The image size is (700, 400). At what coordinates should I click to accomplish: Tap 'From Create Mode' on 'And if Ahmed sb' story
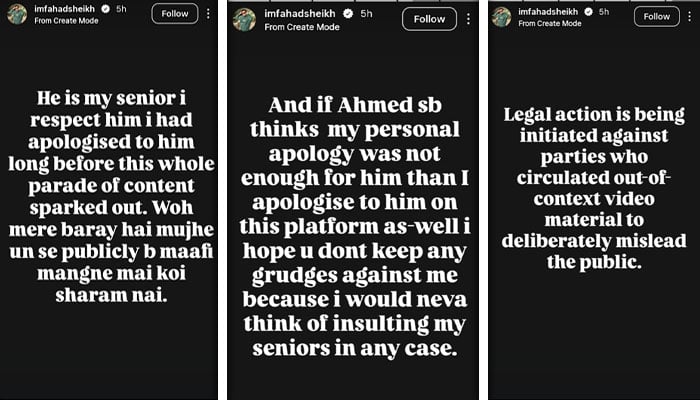[x=302, y=27]
